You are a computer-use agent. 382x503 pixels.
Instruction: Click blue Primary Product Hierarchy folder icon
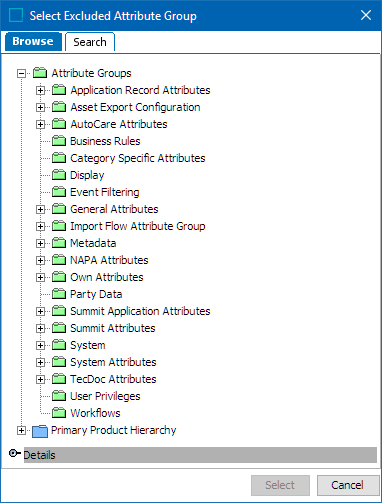tap(40, 431)
